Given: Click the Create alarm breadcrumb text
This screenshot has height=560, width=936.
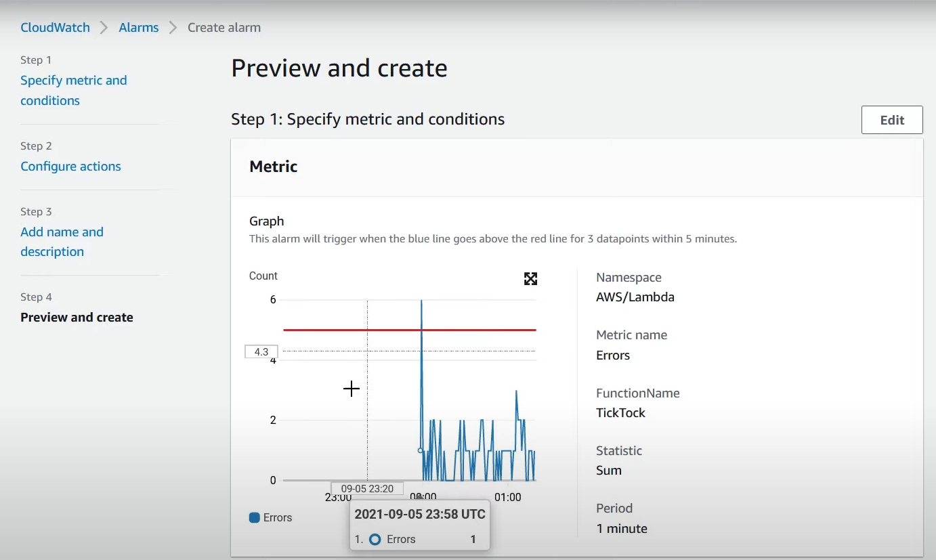Looking at the screenshot, I should 224,28.
